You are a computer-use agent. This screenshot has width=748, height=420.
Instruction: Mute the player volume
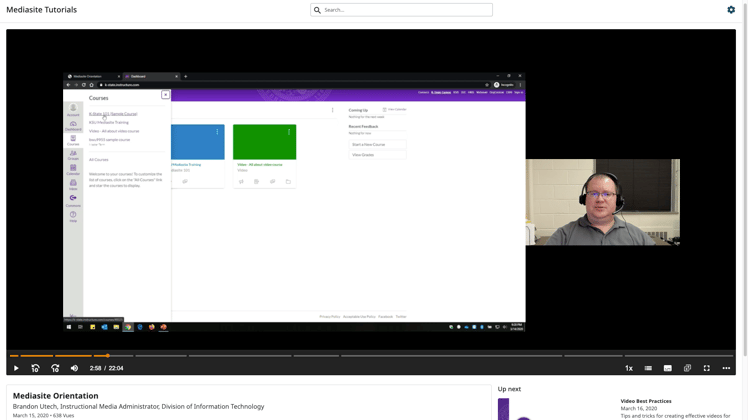74,368
